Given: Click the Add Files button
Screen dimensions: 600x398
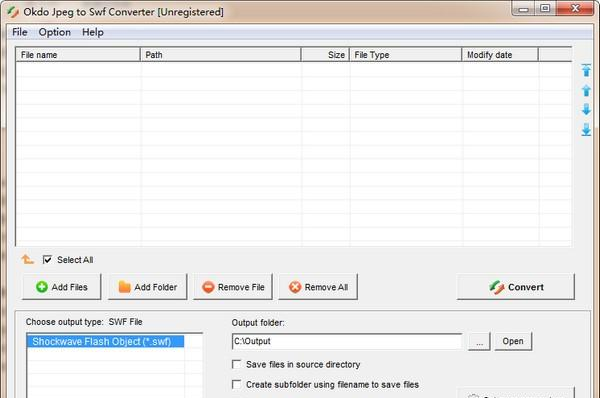Looking at the screenshot, I should 62,287.
